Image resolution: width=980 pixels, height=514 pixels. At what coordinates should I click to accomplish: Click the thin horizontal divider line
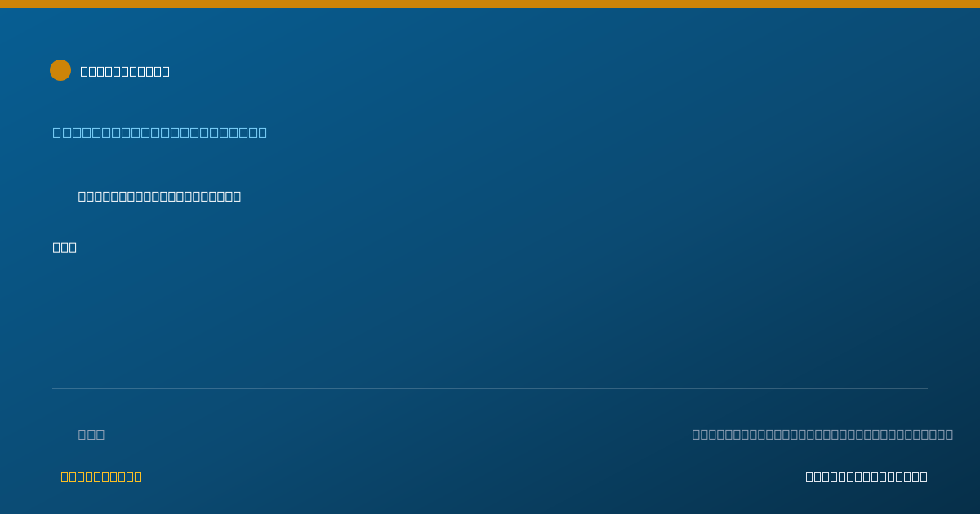click(x=490, y=388)
